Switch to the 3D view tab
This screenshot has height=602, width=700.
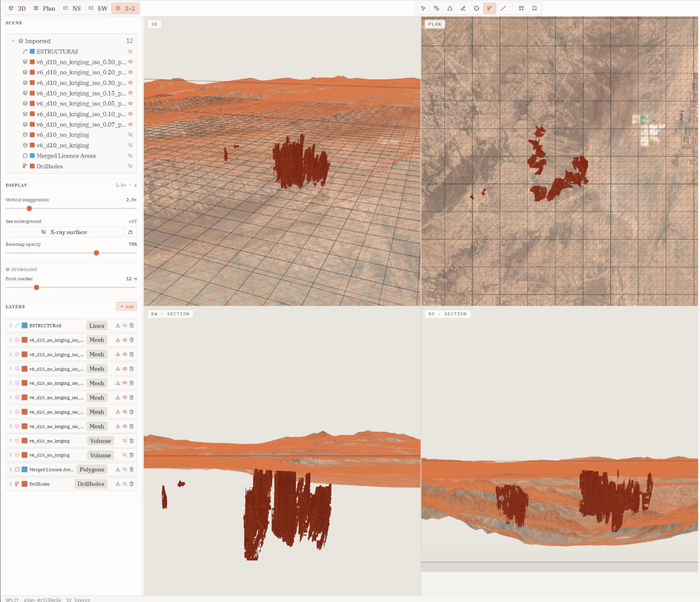coord(17,8)
